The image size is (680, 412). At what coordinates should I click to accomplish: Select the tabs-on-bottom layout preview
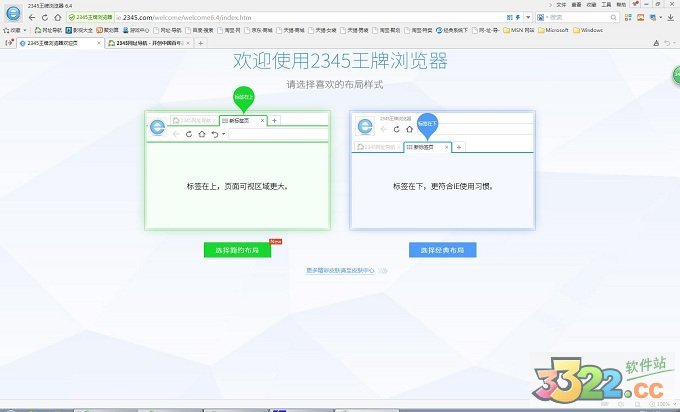[442, 170]
